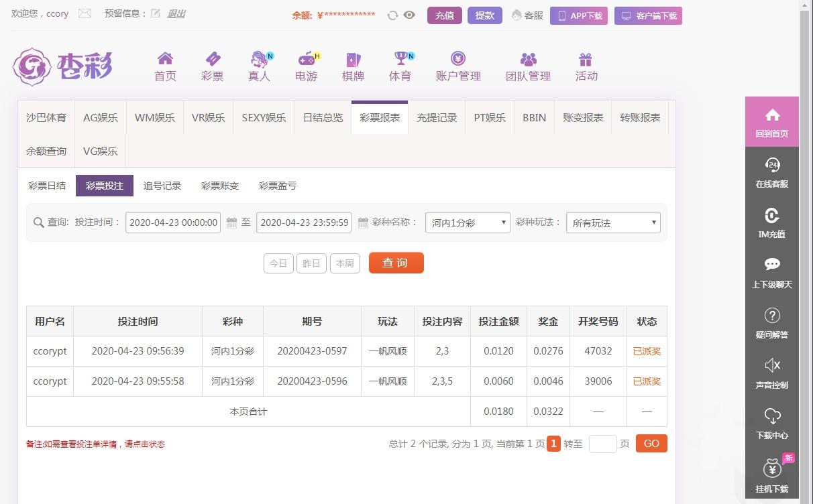
Task: Expand the 彩种名称 dropdown
Action: coord(468,223)
